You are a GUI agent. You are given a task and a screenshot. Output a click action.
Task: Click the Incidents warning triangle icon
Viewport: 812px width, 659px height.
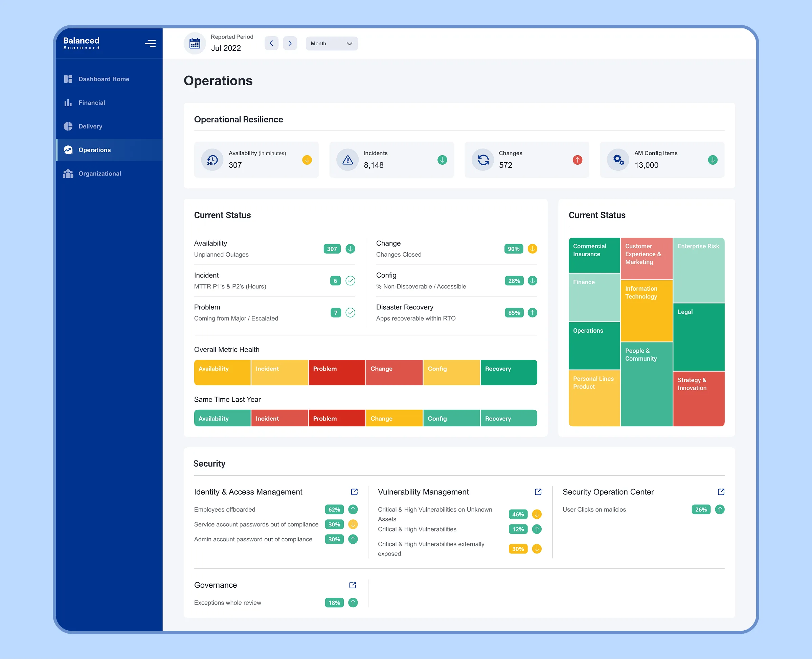[347, 160]
